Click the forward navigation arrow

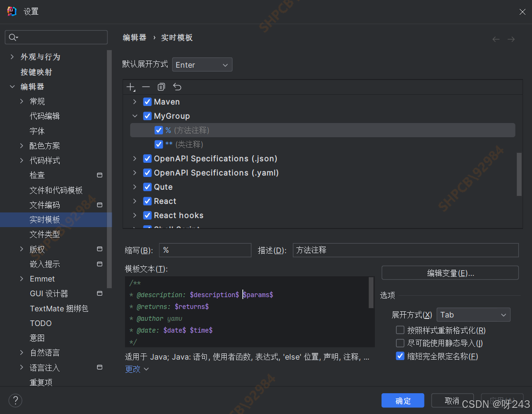(x=511, y=39)
